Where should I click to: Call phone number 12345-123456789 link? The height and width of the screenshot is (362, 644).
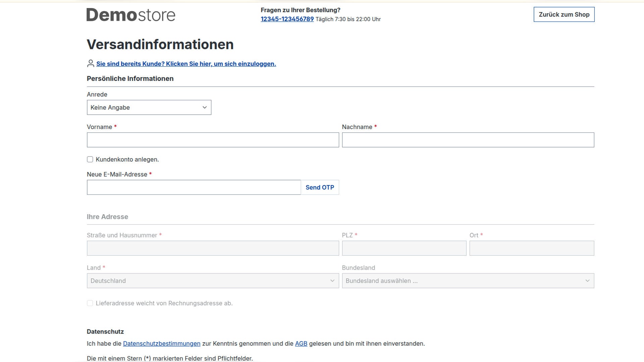click(287, 19)
